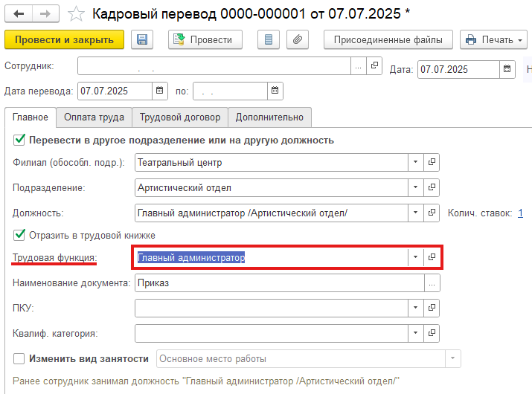Expand the Филиал dropdown list
The width and height of the screenshot is (532, 394).
pos(416,162)
